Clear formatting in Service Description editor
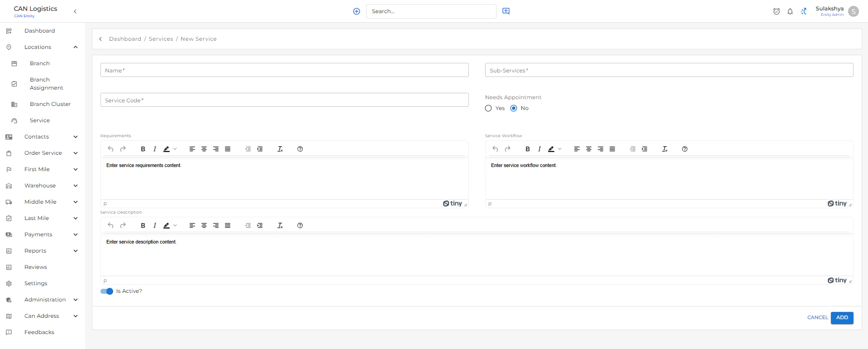The height and width of the screenshot is (349, 868). click(x=280, y=225)
